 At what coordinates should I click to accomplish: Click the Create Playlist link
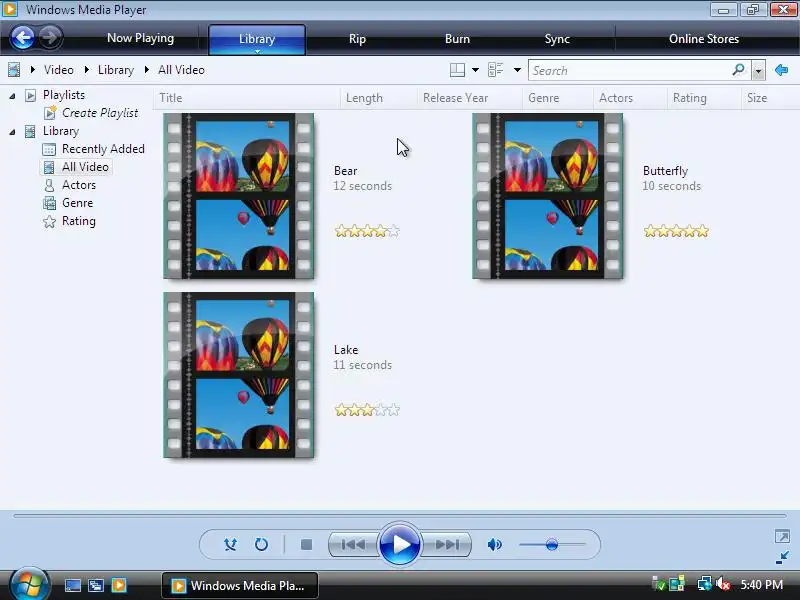click(100, 113)
